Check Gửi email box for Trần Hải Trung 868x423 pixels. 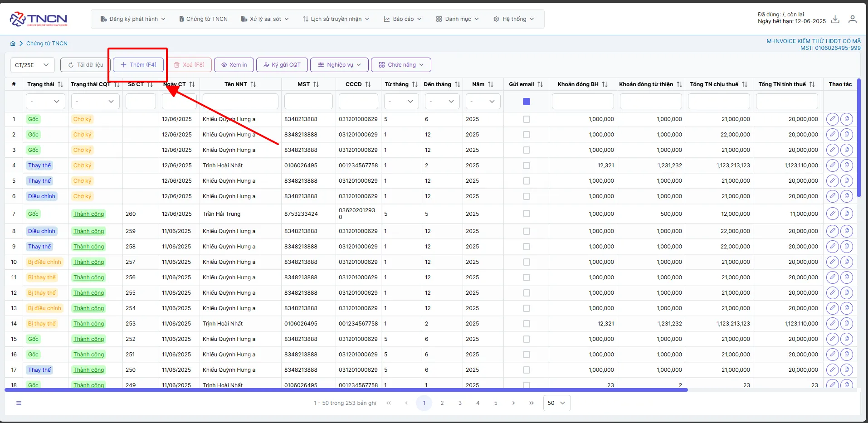click(x=526, y=214)
